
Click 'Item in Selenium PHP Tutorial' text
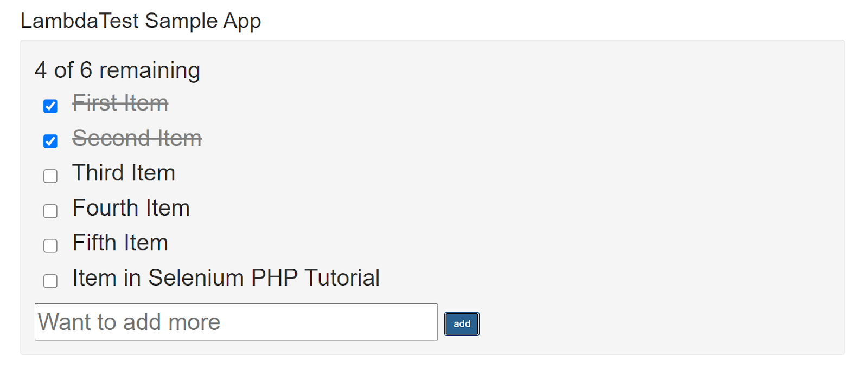[226, 278]
